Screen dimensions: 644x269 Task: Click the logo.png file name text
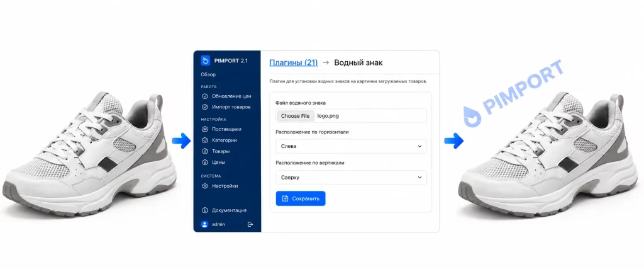328,116
